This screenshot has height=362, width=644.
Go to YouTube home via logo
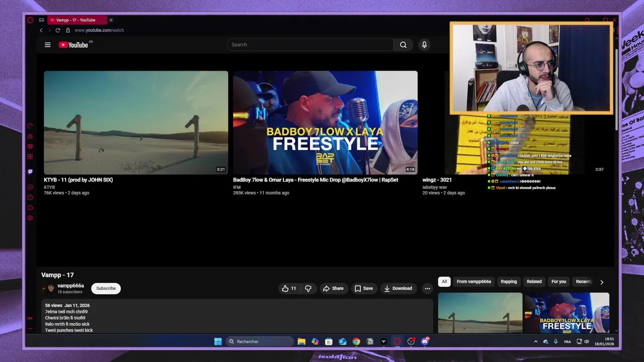coord(73,45)
